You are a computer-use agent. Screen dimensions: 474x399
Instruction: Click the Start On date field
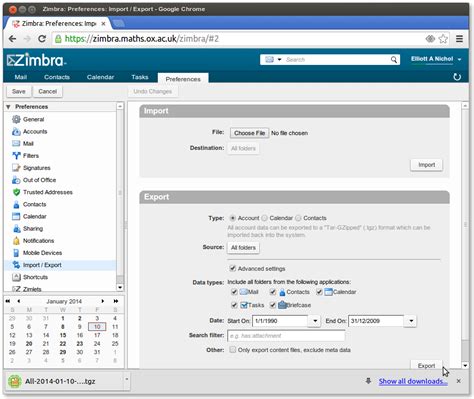pos(280,321)
